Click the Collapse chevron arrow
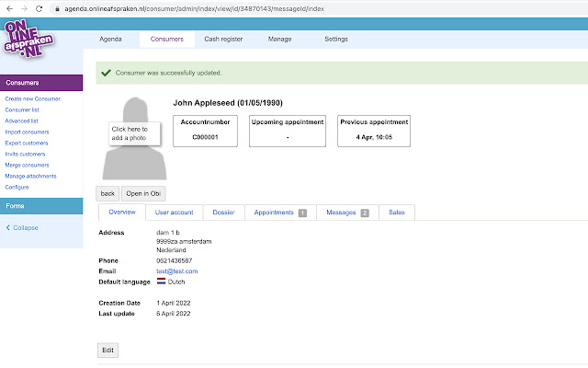The height and width of the screenshot is (368, 588). coord(8,227)
